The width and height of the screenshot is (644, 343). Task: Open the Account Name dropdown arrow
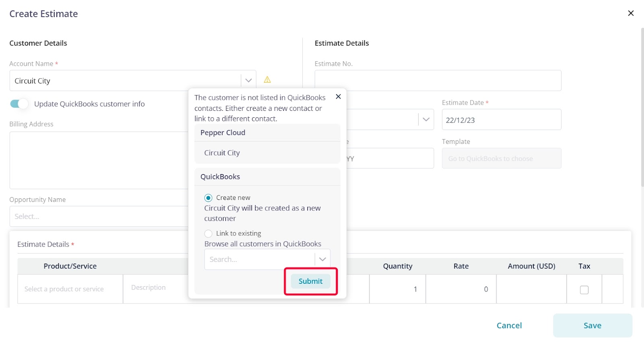coord(248,81)
